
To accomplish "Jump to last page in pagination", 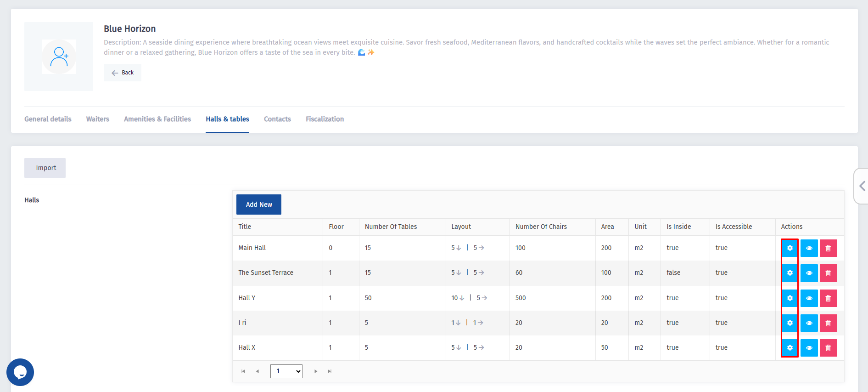I will click(330, 371).
